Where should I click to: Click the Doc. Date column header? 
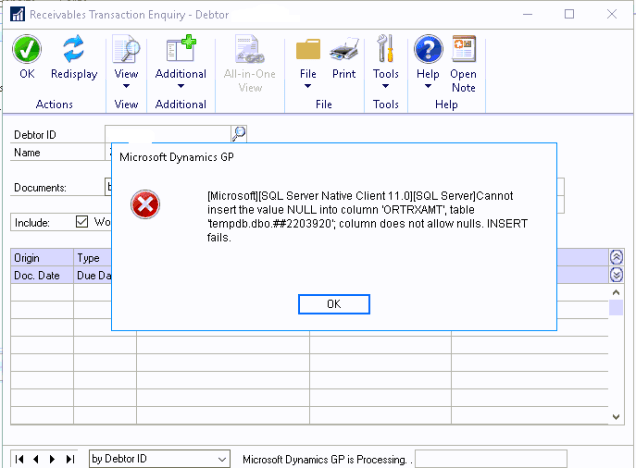pyautogui.click(x=42, y=275)
